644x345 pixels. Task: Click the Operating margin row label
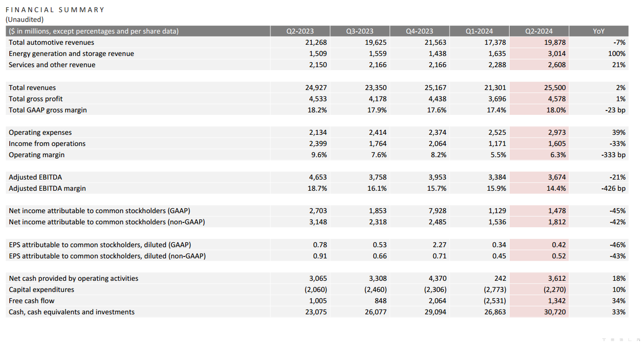point(37,155)
